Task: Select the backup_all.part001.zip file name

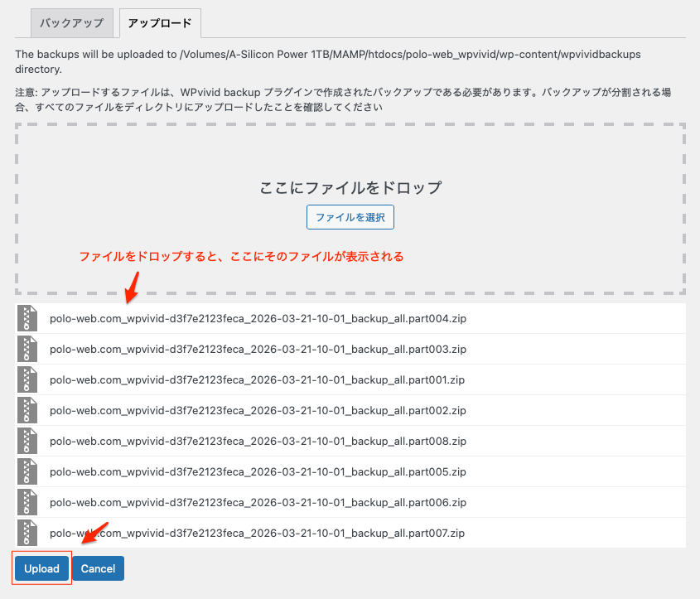Action: click(x=258, y=379)
